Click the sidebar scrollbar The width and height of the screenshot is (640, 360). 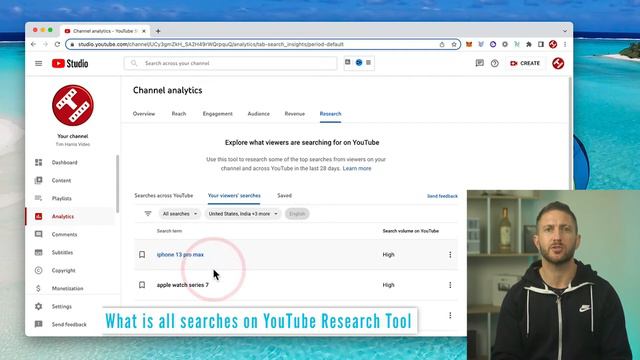[118, 184]
